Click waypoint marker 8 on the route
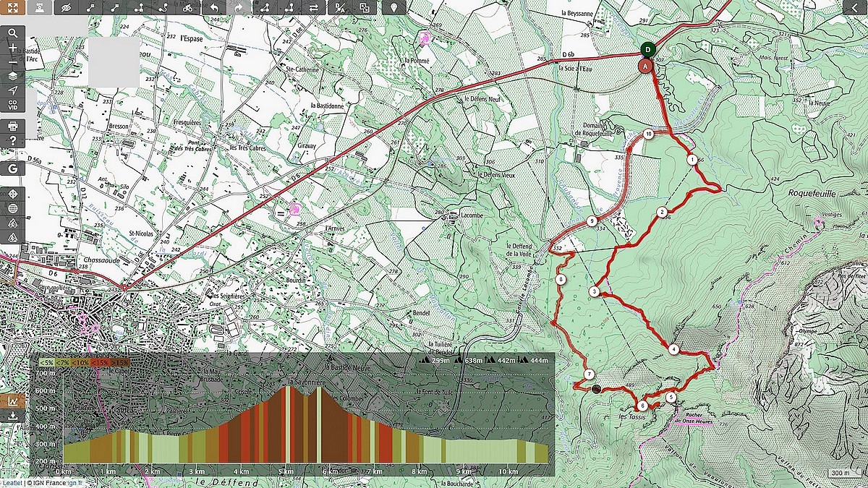 tap(561, 280)
